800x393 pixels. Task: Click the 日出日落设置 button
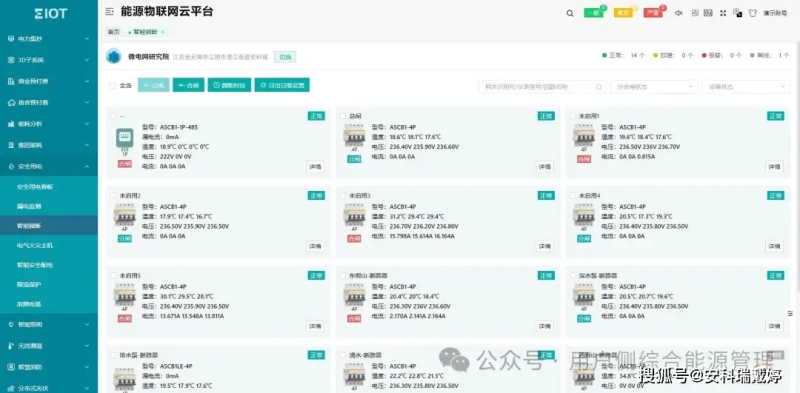coord(282,85)
